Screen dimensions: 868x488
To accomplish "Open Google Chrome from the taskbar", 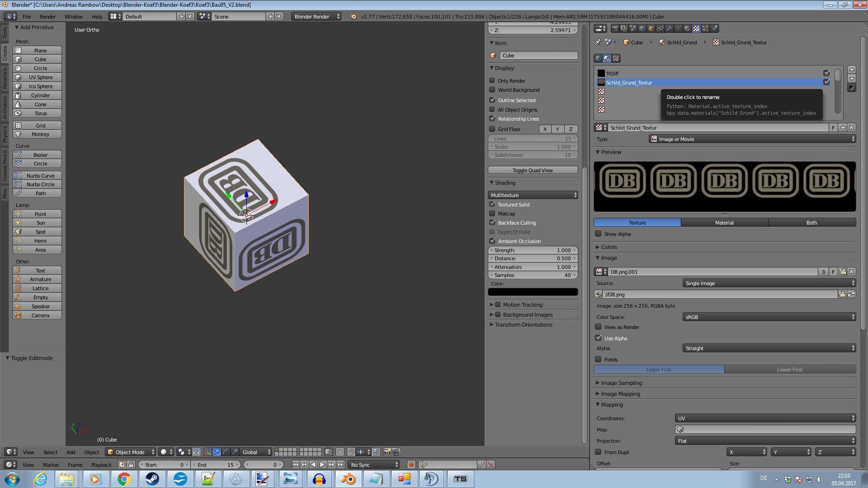I will tap(124, 479).
